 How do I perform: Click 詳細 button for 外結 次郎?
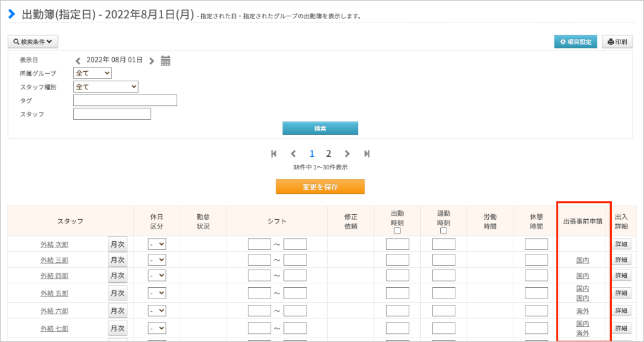(x=621, y=244)
